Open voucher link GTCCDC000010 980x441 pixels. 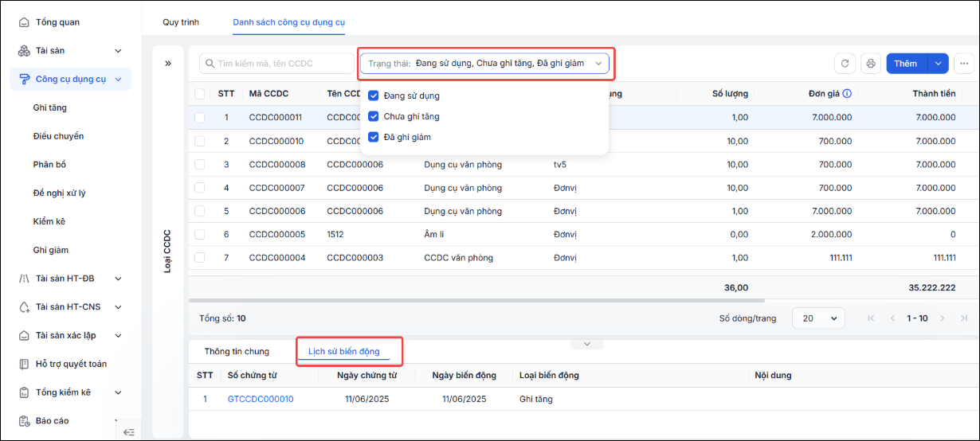click(x=261, y=399)
